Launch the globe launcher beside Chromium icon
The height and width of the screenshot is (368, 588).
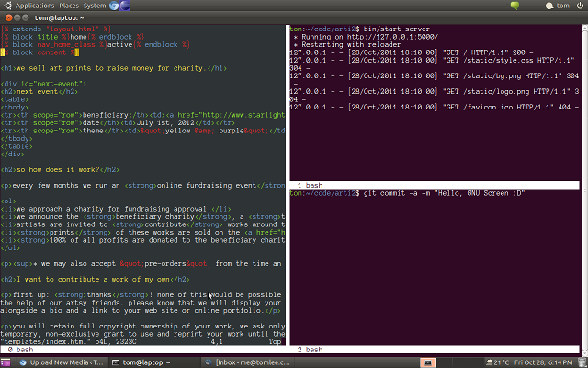coord(125,6)
